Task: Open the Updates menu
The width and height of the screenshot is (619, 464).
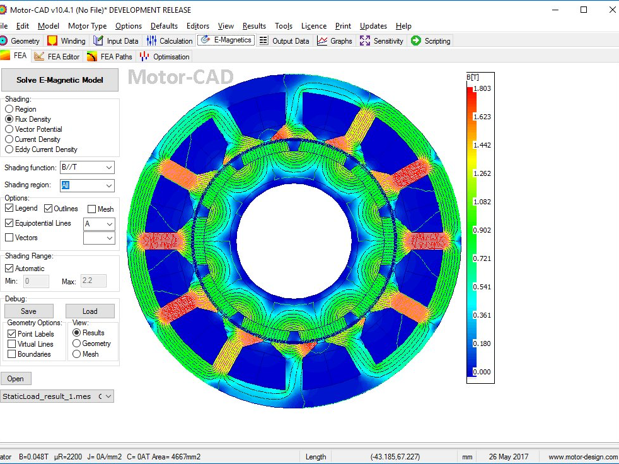Action: [373, 26]
